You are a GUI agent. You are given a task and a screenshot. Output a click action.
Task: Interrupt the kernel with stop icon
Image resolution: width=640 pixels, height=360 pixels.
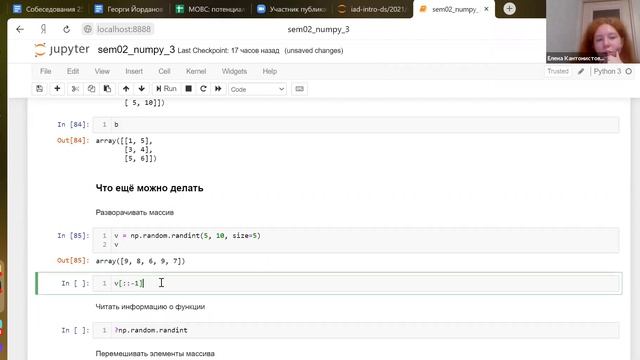pyautogui.click(x=189, y=89)
